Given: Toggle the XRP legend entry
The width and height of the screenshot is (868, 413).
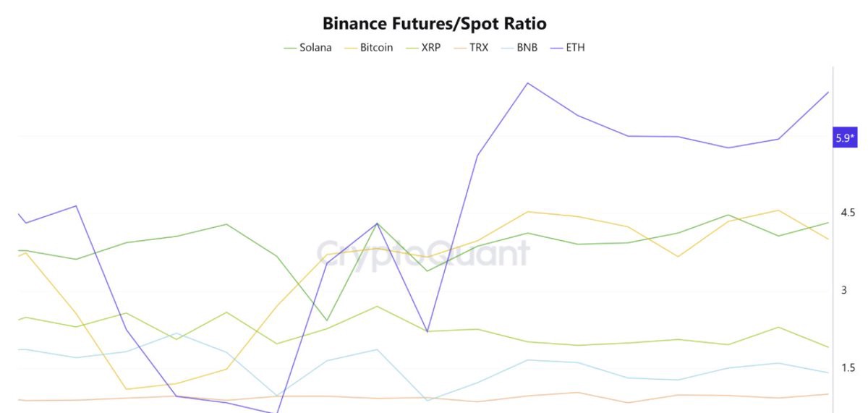Looking at the screenshot, I should pyautogui.click(x=430, y=48).
